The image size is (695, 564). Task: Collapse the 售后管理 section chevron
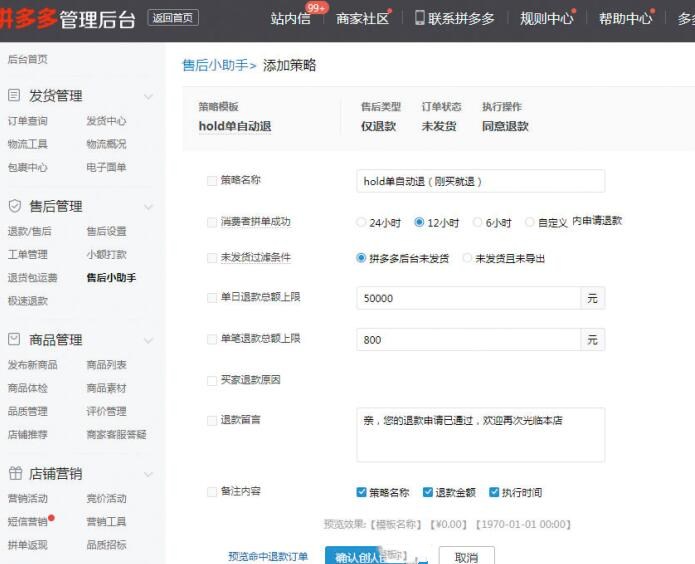tap(148, 207)
